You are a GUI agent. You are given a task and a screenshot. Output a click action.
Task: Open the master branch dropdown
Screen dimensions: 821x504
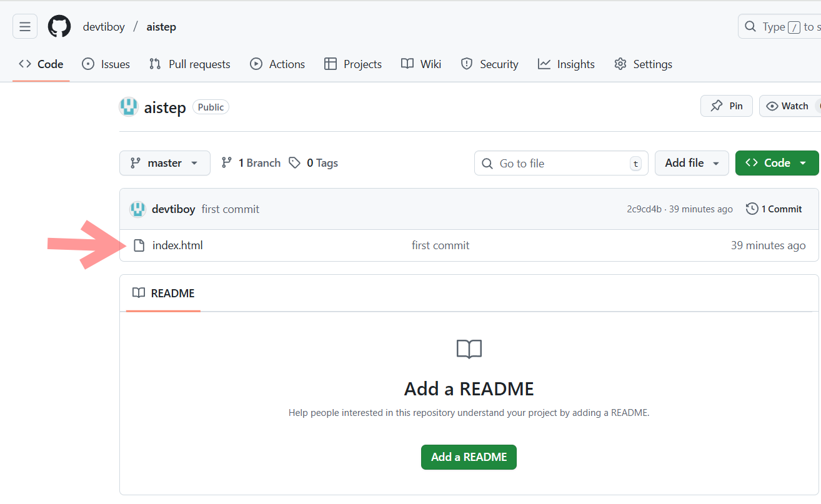coord(165,163)
